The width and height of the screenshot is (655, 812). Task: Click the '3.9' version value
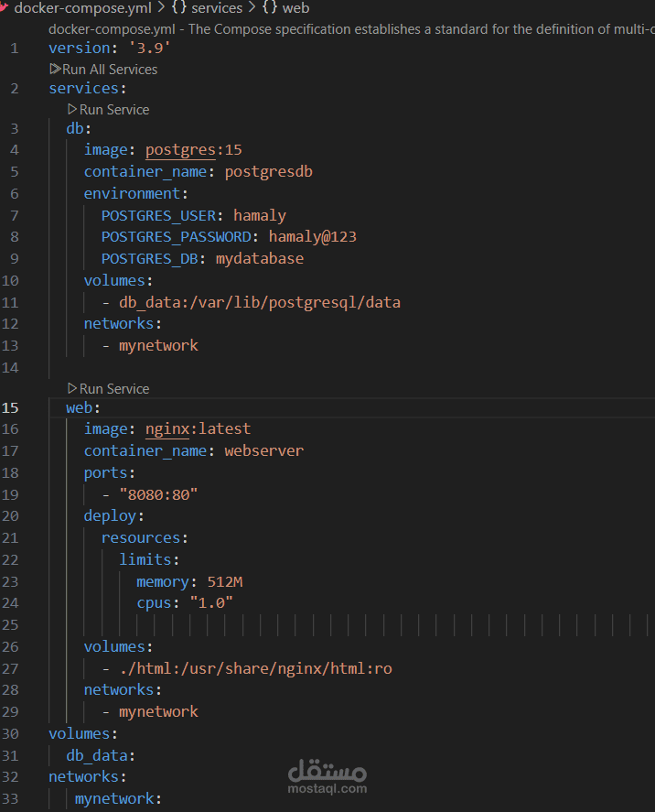(x=149, y=49)
